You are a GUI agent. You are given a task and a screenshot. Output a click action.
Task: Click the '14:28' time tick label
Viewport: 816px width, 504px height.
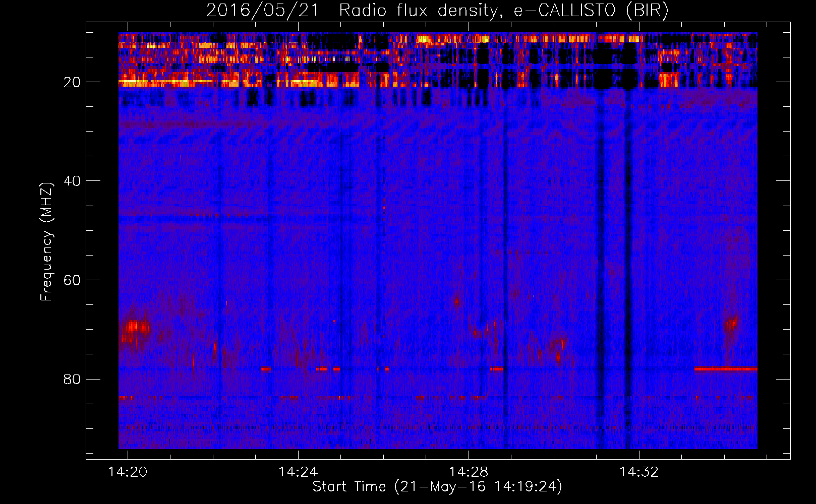pos(469,472)
